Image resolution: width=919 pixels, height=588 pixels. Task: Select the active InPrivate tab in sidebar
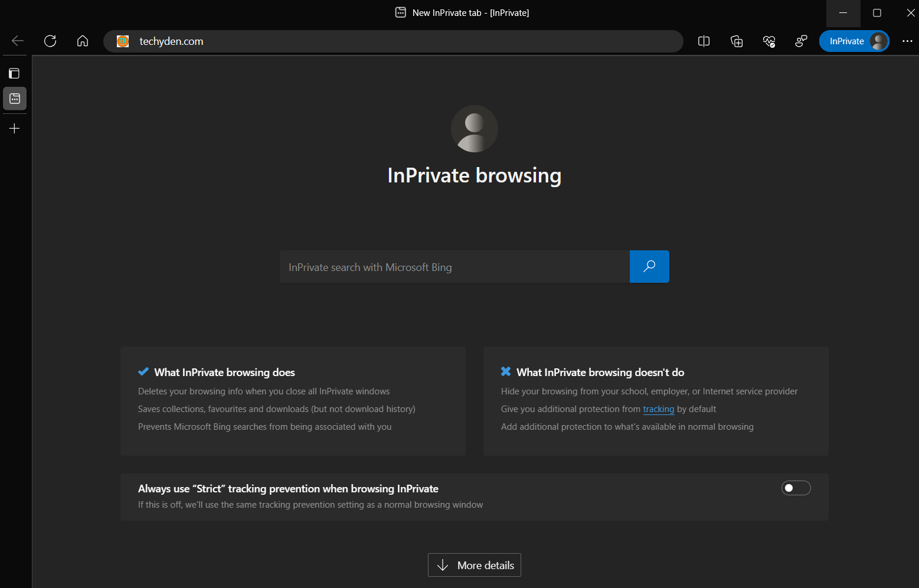(x=14, y=99)
